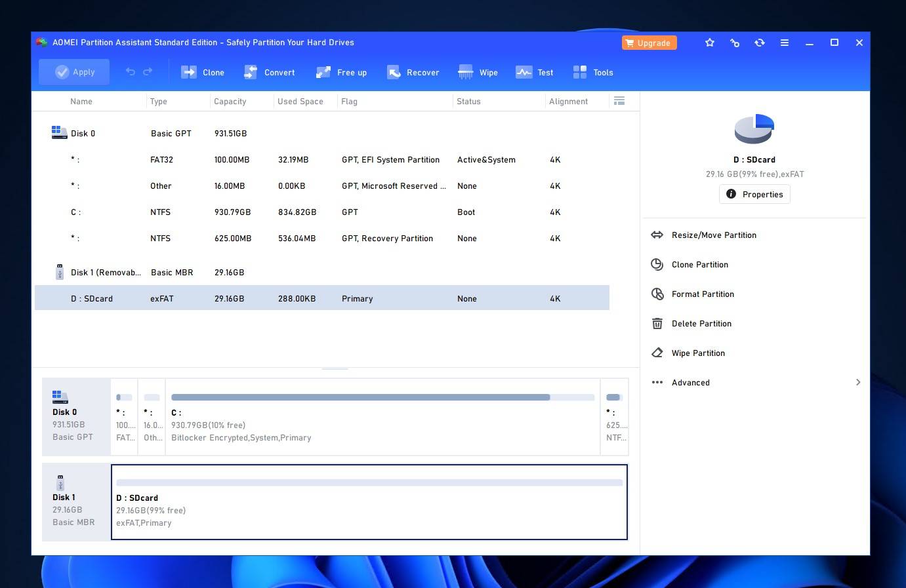Open the Convert tool
906x588 pixels.
tap(270, 72)
